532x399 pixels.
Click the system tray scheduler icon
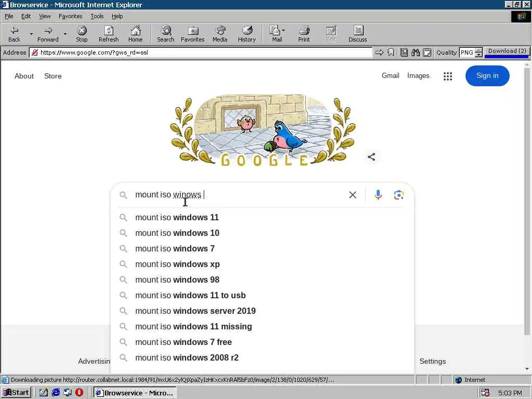[485, 393]
